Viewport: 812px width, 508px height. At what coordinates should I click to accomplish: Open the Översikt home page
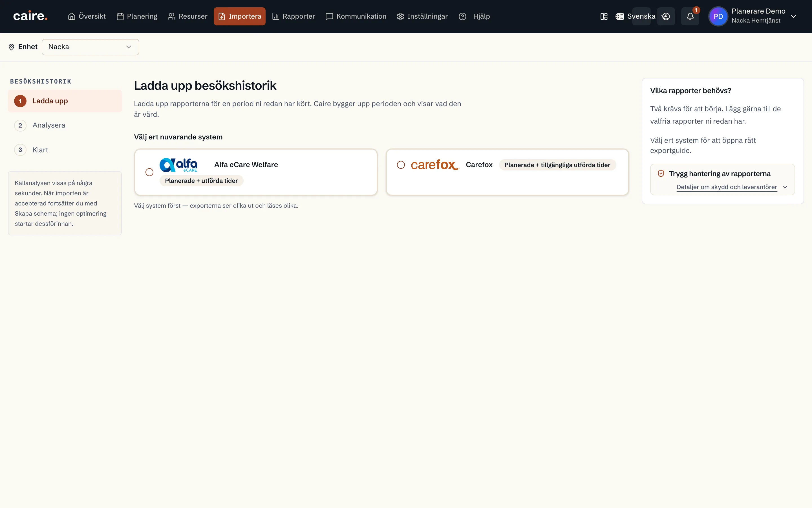tap(87, 16)
